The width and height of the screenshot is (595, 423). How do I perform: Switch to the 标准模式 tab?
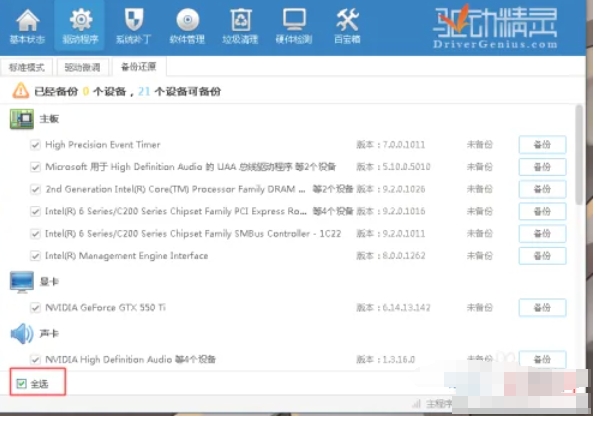(x=27, y=68)
